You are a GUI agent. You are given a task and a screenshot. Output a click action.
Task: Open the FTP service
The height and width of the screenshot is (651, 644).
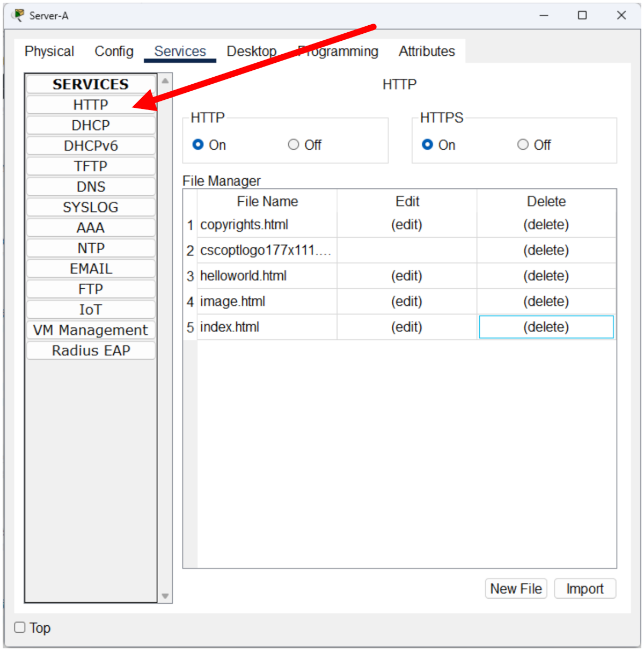(91, 289)
